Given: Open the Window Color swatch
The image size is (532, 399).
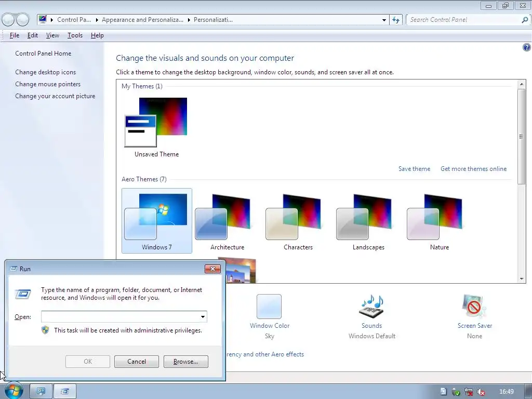Looking at the screenshot, I should (x=269, y=307).
